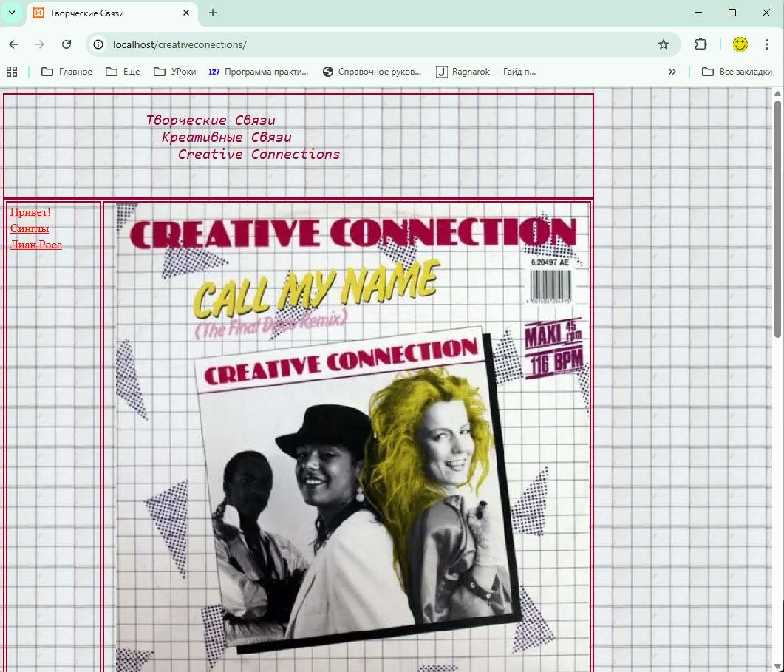The image size is (784, 672).
Task: Go to the Лиан Росс link
Action: pos(36,245)
